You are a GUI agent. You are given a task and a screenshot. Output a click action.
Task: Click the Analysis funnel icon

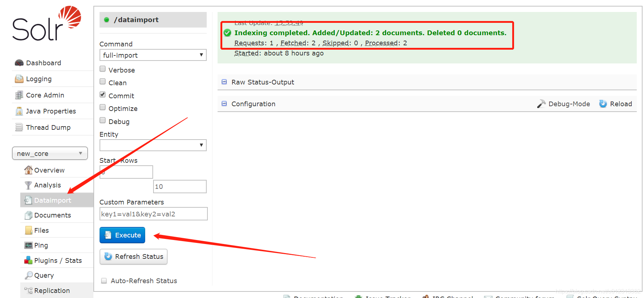click(28, 185)
